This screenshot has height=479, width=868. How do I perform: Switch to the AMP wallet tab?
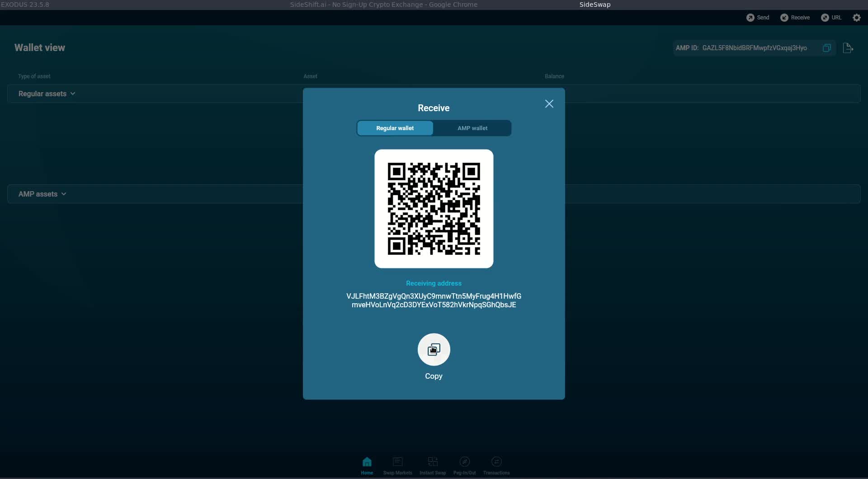pyautogui.click(x=472, y=128)
